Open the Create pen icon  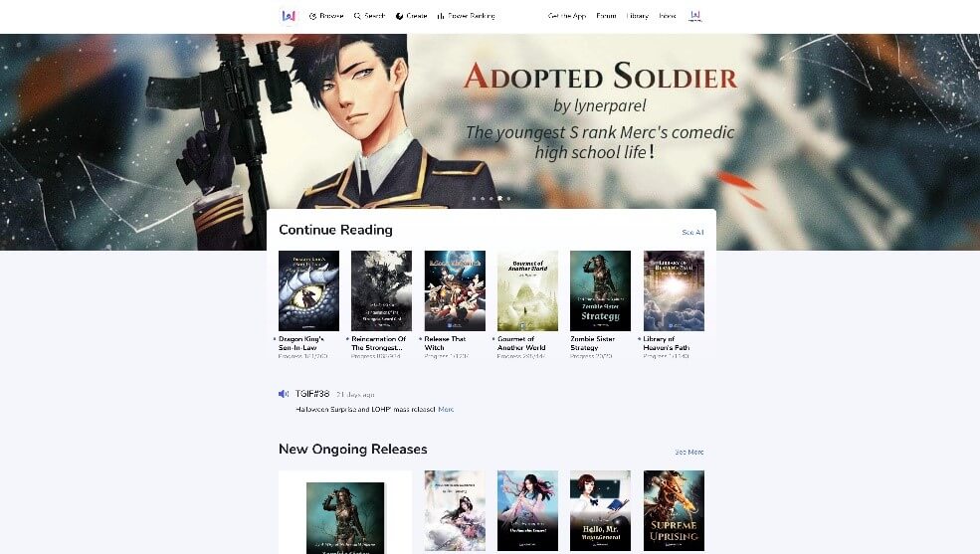pos(399,16)
